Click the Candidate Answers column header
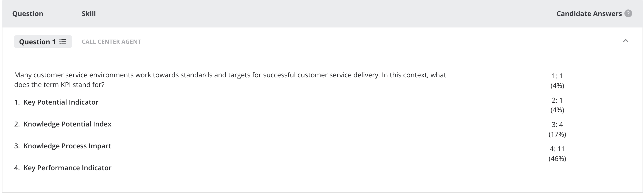 coord(589,13)
